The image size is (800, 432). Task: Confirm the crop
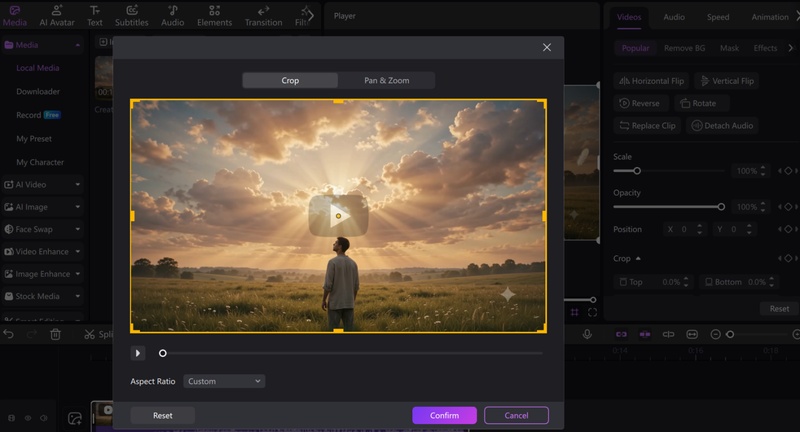(444, 415)
